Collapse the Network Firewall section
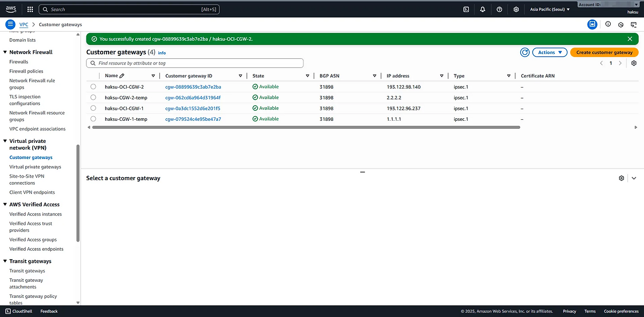This screenshot has width=644, height=317. (5, 52)
